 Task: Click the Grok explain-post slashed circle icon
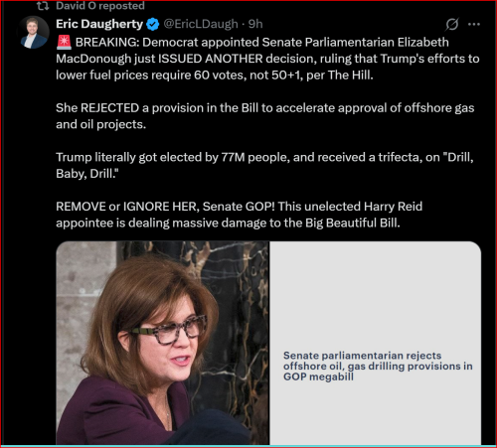(452, 24)
